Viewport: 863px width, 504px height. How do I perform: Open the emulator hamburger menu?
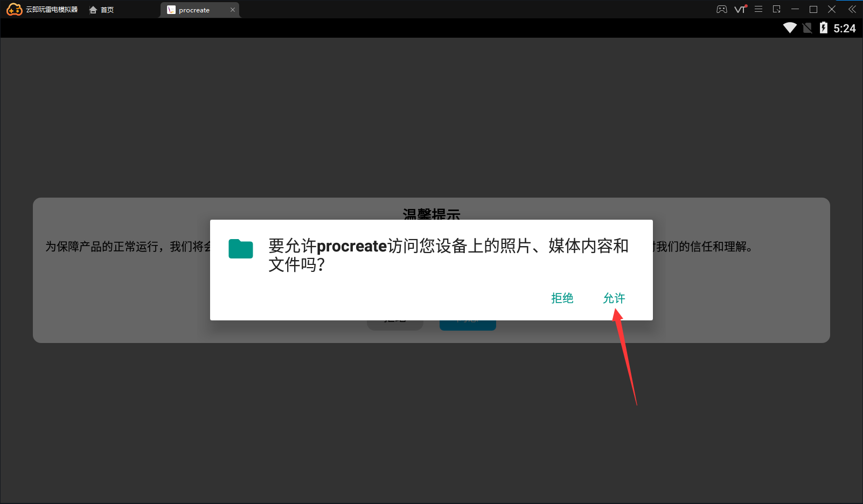tap(758, 9)
